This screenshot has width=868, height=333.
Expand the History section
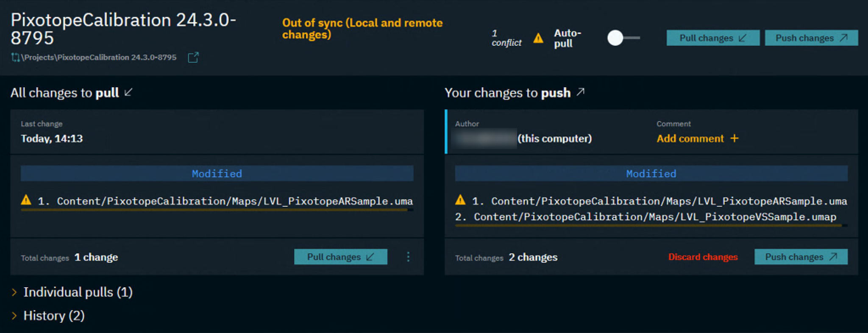tap(14, 316)
